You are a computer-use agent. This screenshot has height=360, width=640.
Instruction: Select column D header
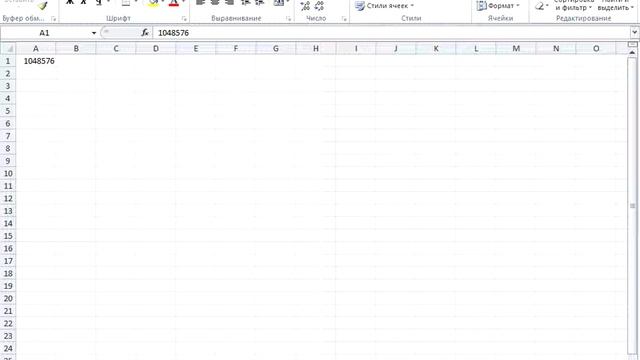(x=156, y=49)
